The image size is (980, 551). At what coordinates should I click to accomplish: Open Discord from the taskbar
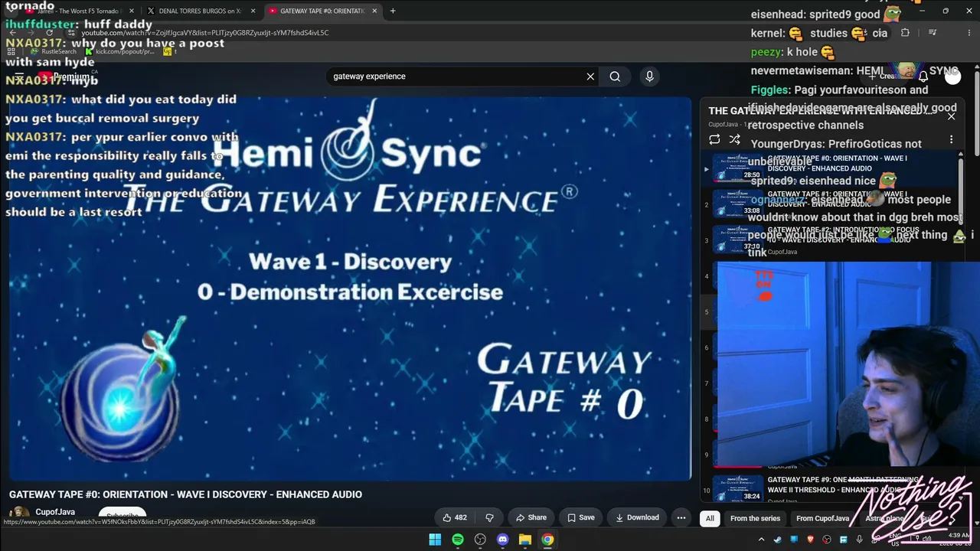pyautogui.click(x=502, y=540)
